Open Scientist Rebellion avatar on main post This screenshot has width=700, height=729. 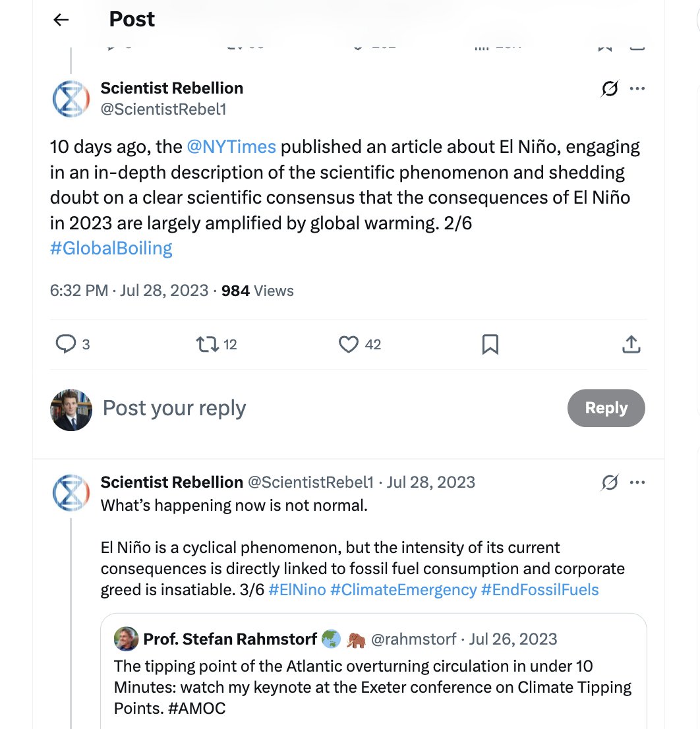tap(71, 99)
